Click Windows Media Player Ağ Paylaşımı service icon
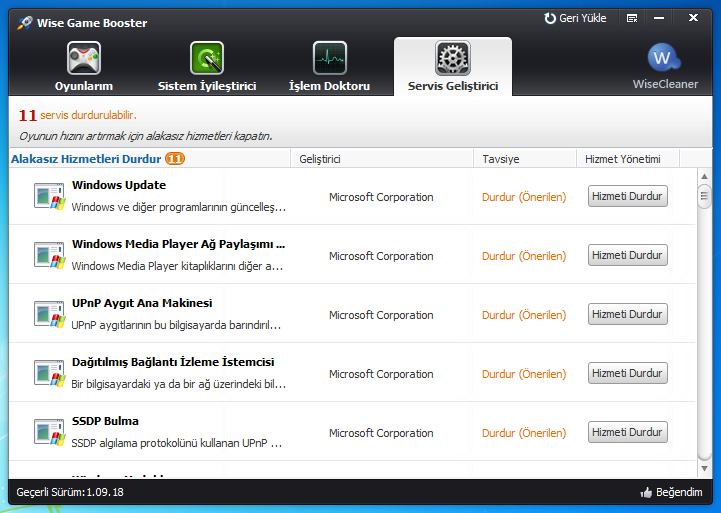Image resolution: width=721 pixels, height=513 pixels. [50, 255]
